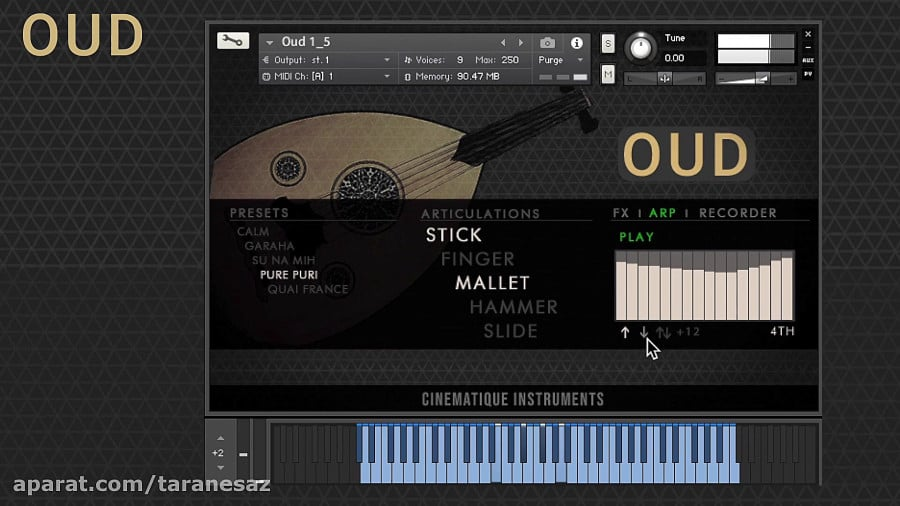Switch to the RECORDER tab

(x=737, y=213)
